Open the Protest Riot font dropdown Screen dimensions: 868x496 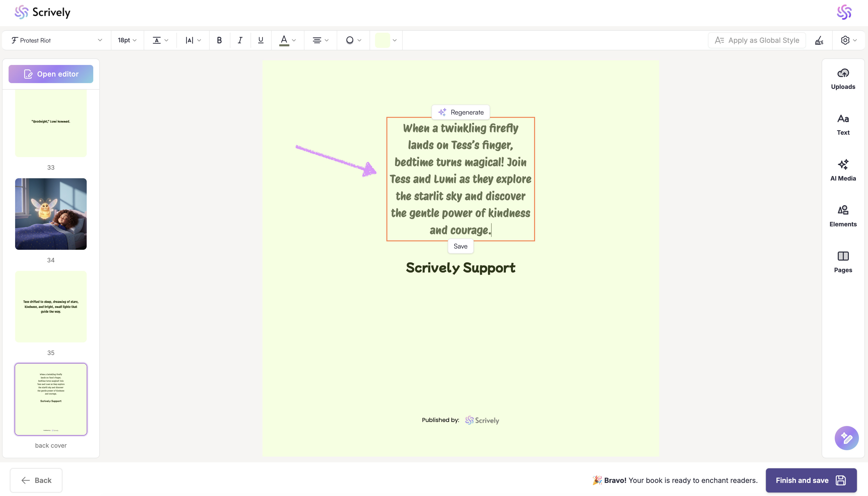57,40
